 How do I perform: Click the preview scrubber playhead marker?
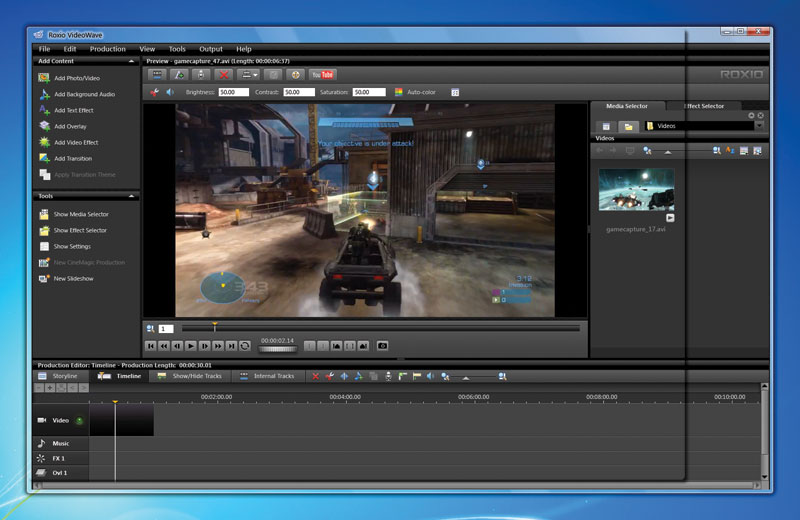pyautogui.click(x=215, y=326)
